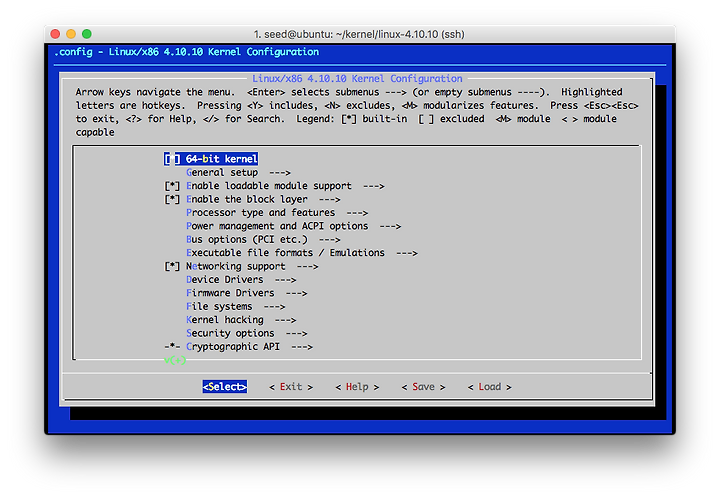This screenshot has height=498, width=720.
Task: Open the General setup submenu
Action: tap(238, 173)
